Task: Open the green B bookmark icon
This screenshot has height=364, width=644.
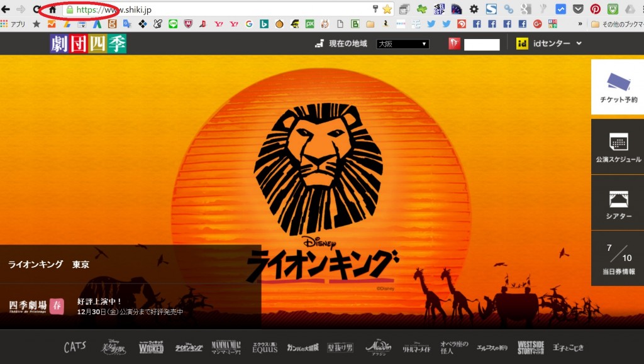Action: point(355,25)
